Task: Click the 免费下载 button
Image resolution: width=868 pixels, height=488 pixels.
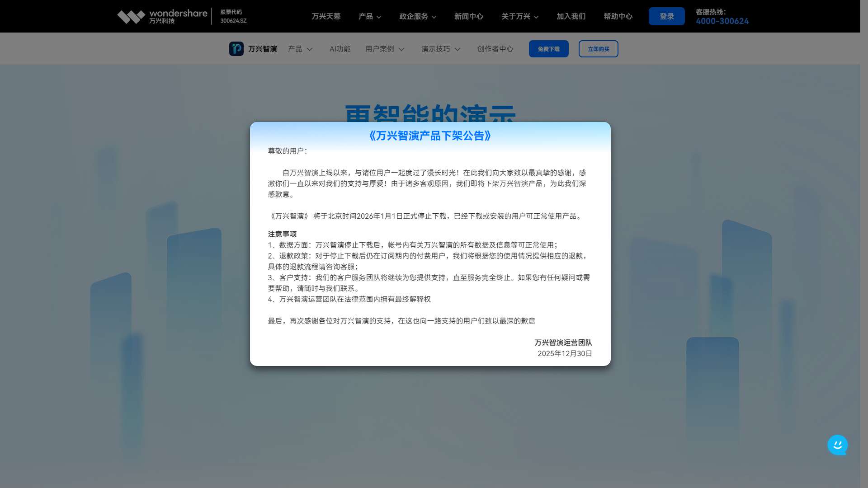Action: tap(549, 49)
